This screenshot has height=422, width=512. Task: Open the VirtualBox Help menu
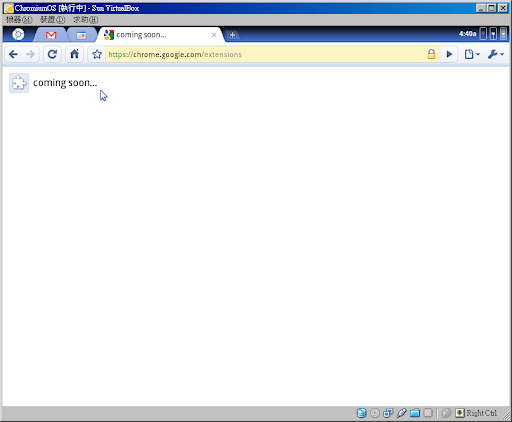[86, 20]
